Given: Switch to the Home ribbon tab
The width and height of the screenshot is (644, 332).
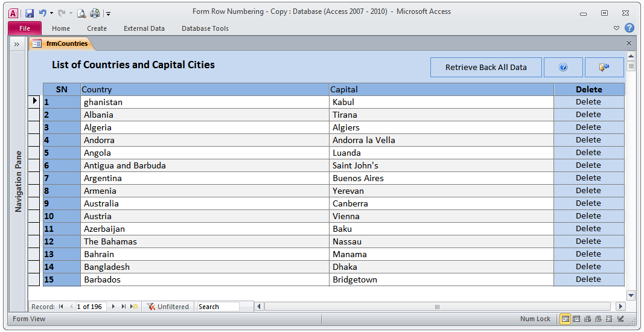Looking at the screenshot, I should tap(61, 28).
